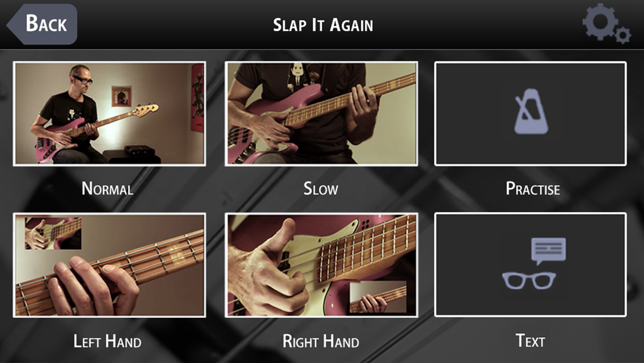
Task: Click the small cog beside the large gear
Action: [623, 35]
